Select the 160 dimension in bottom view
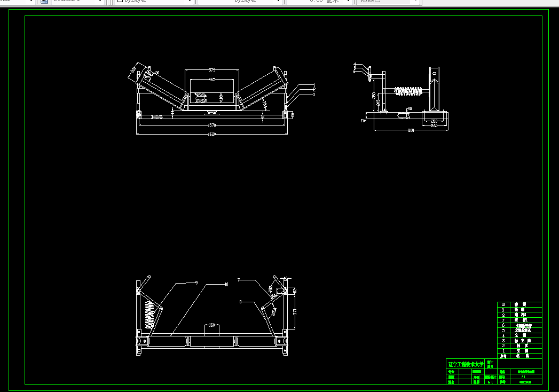This screenshot has height=392, width=559. click(212, 325)
